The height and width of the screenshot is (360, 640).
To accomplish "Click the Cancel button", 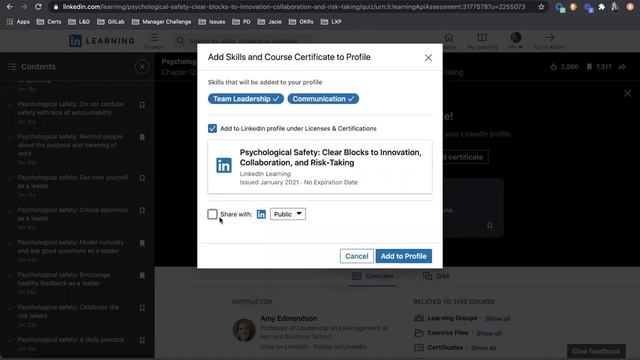I will click(x=356, y=256).
